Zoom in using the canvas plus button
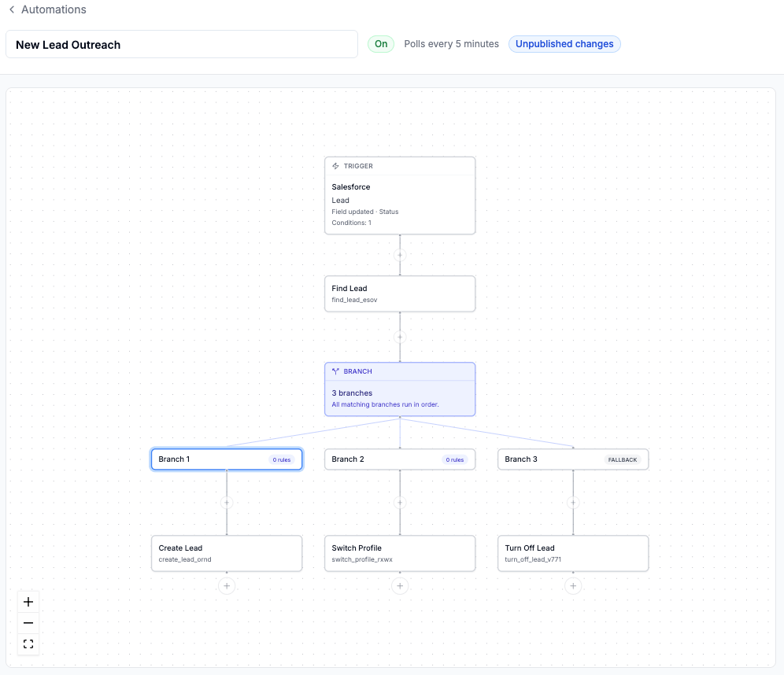Viewport: 784px width, 675px height. (28, 602)
